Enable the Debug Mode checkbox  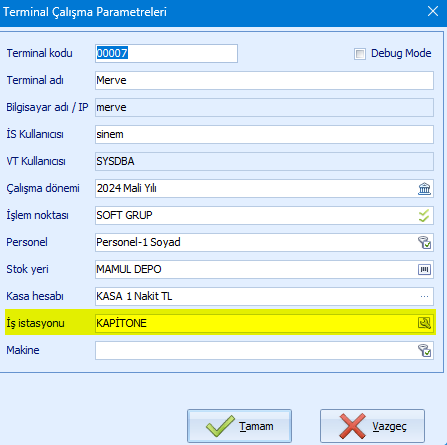[x=360, y=54]
